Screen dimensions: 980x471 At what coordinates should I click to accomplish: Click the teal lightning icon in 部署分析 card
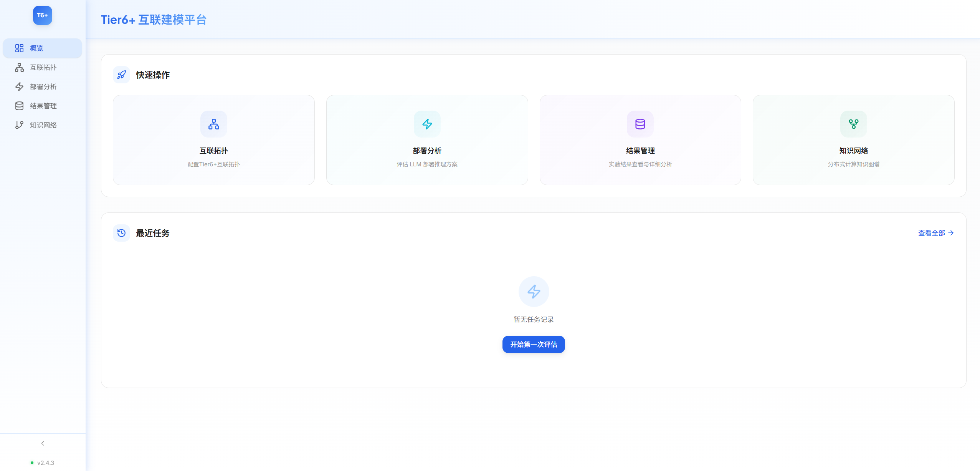click(427, 124)
